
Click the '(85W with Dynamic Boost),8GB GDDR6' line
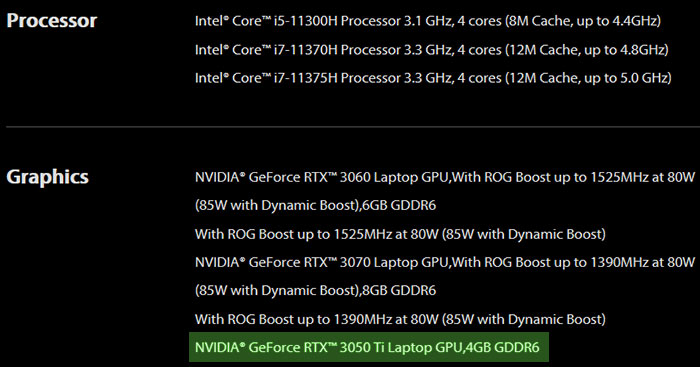click(316, 291)
